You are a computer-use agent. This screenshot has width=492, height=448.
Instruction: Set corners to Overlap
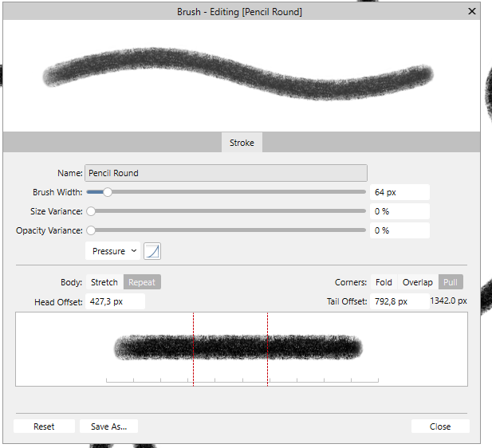(418, 282)
